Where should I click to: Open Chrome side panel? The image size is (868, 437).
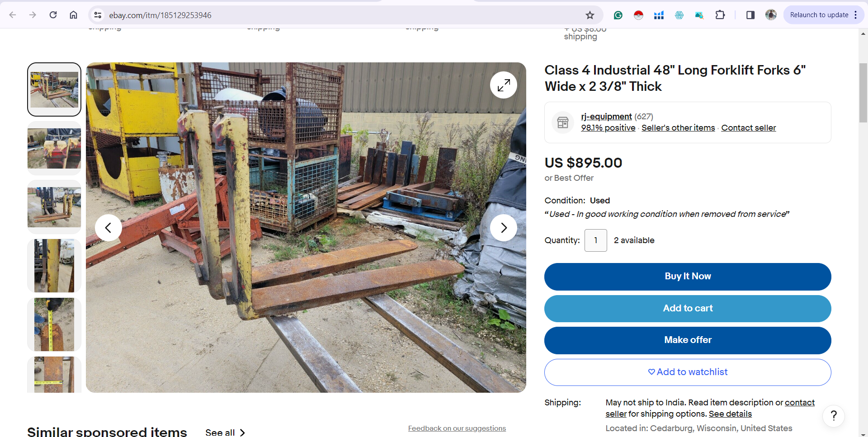(x=750, y=15)
